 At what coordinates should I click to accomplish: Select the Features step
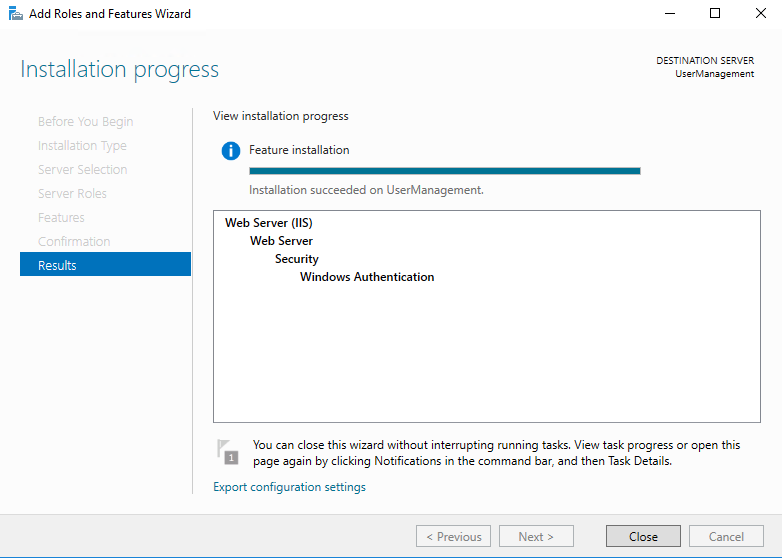click(x=61, y=217)
